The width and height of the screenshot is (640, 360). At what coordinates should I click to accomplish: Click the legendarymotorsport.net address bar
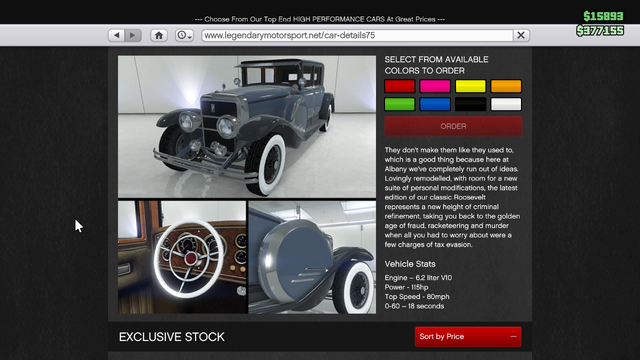357,35
